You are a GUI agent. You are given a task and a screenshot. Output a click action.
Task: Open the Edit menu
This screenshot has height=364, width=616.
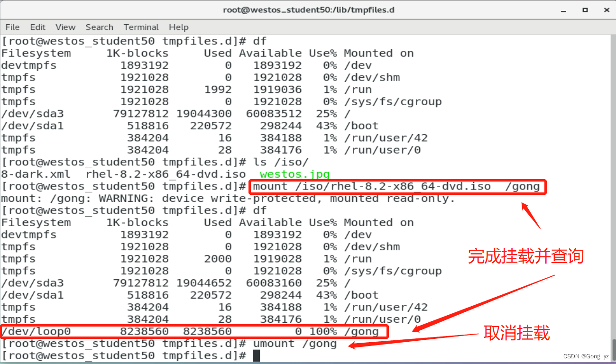coord(37,27)
